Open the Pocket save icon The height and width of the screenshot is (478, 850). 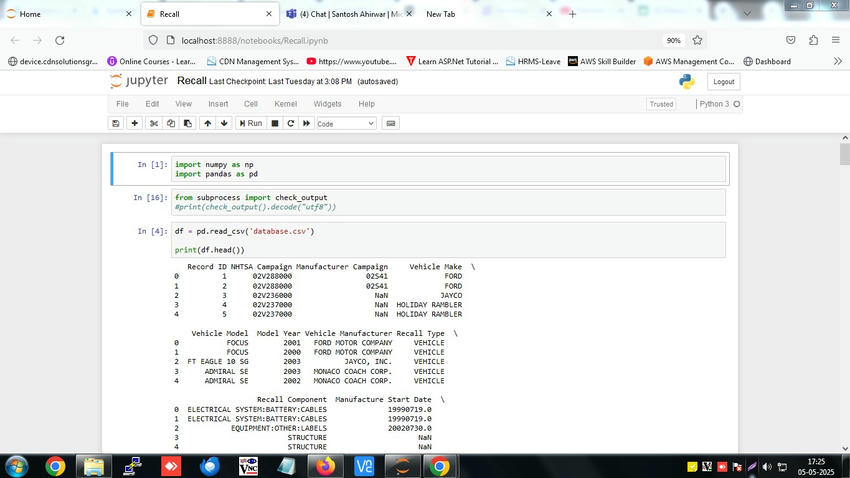[x=791, y=40]
